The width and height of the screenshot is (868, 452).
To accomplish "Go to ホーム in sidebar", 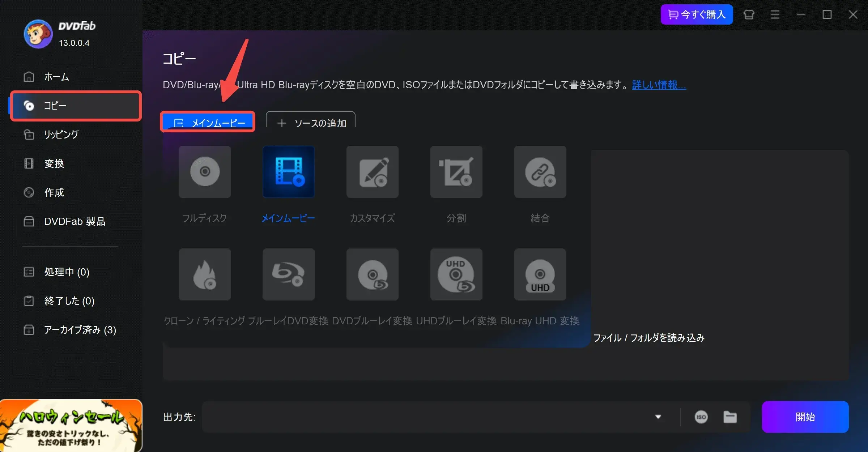I will click(x=75, y=77).
